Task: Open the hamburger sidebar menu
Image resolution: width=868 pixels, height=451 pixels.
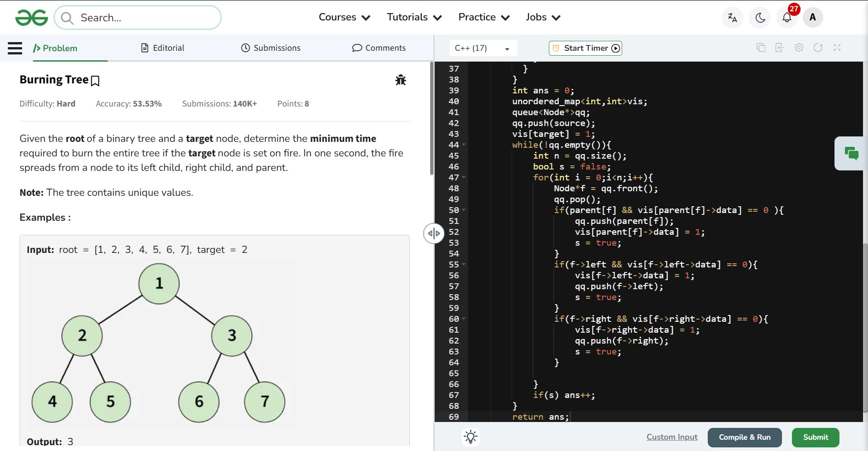Action: 15,48
